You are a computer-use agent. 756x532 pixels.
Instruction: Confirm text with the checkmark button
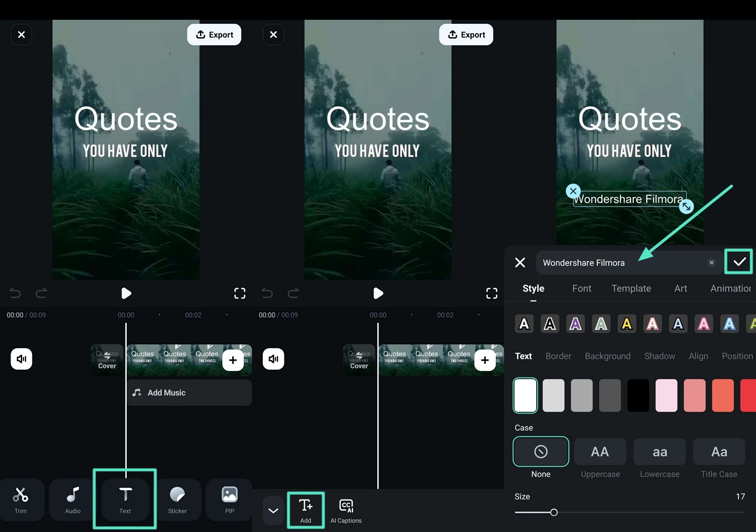(x=739, y=262)
